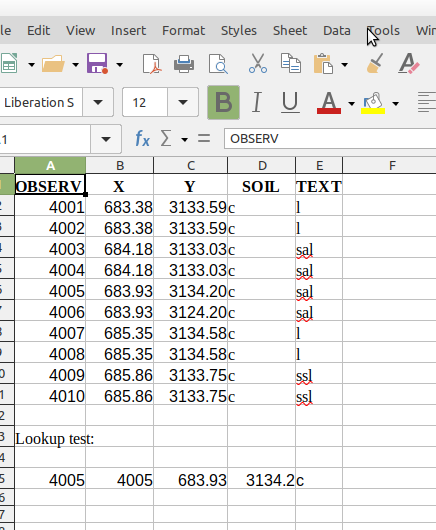
Task: Expand the font size dropdown
Action: pyautogui.click(x=183, y=102)
